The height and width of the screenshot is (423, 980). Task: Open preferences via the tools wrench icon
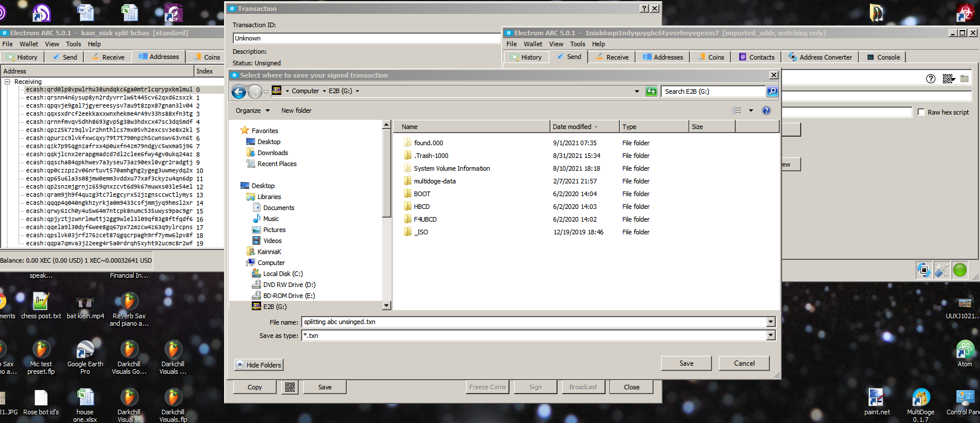click(x=942, y=270)
